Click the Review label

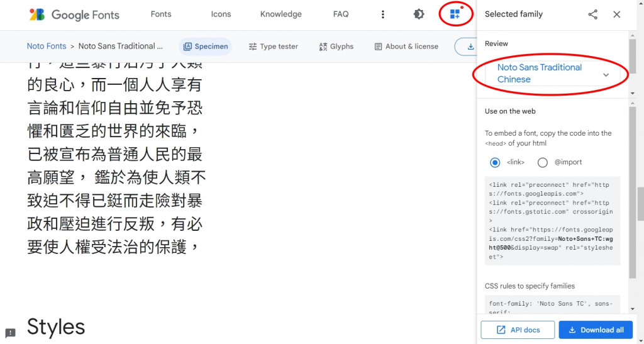click(x=496, y=43)
